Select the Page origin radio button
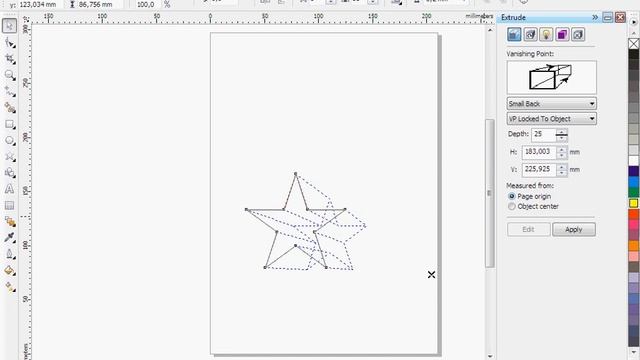Screen dimensions: 640x360 (x=511, y=196)
